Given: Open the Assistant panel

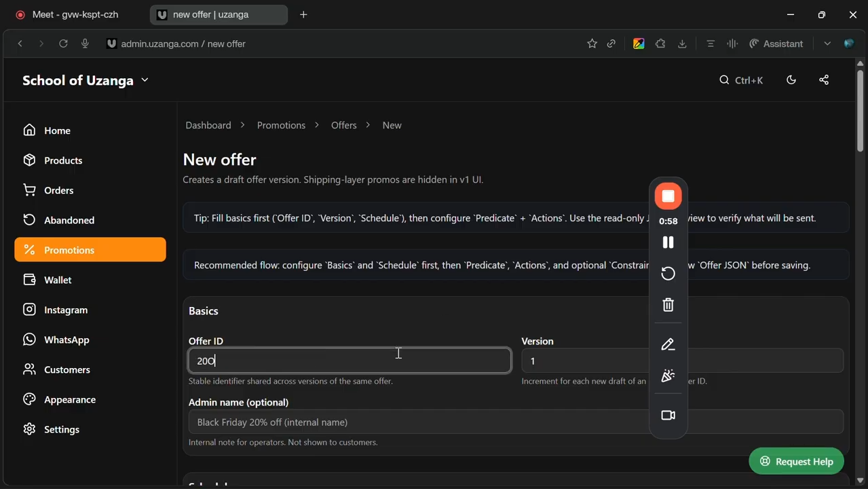Looking at the screenshot, I should tap(776, 43).
